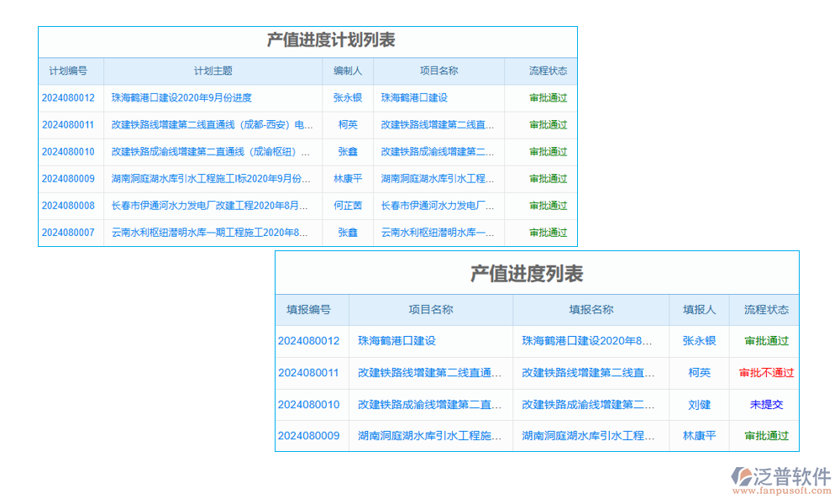Select 编制人 张永银 in the plan list
The height and width of the screenshot is (504, 840).
(347, 97)
